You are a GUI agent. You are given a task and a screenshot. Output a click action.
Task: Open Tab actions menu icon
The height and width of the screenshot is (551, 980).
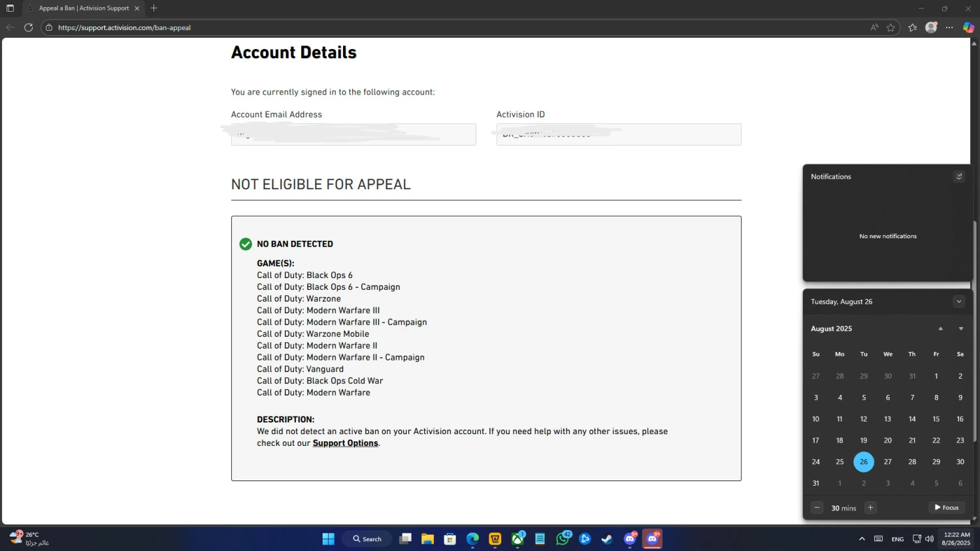pos(10,8)
